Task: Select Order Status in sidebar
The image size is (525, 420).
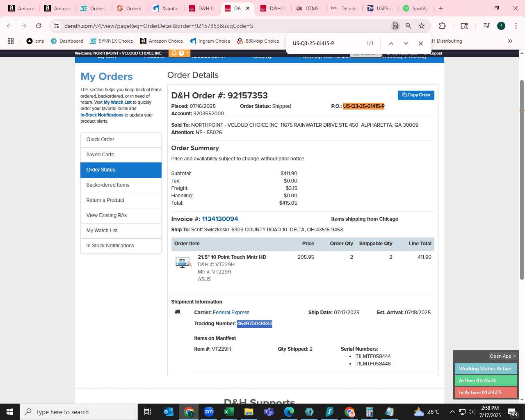Action: point(121,170)
